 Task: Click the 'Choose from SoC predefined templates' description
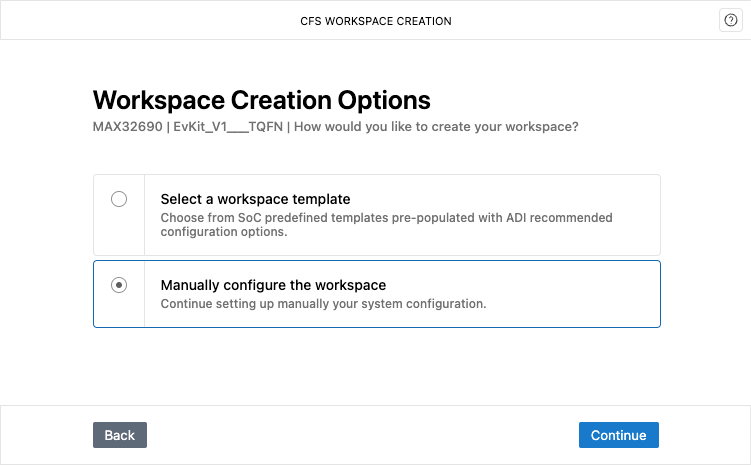(386, 225)
